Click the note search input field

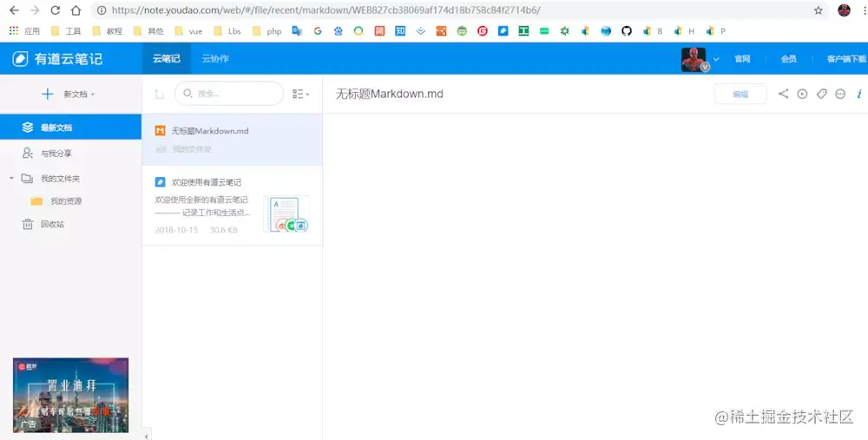tap(229, 94)
